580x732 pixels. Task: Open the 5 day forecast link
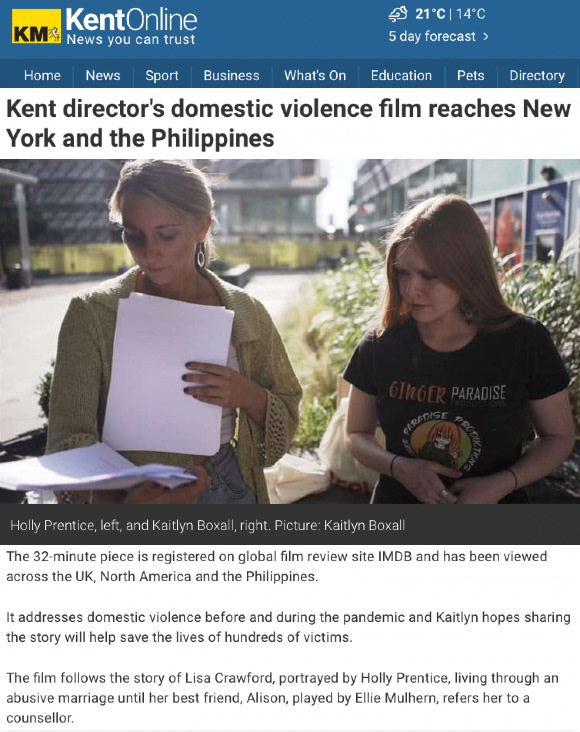[x=432, y=36]
